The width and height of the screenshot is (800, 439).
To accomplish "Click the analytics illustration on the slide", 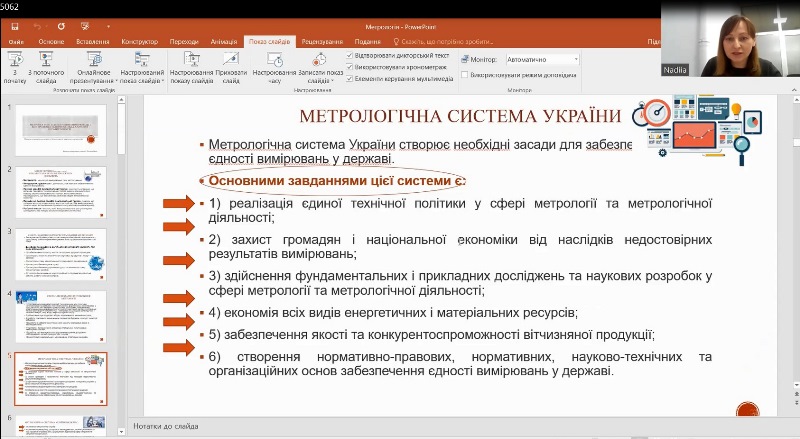I will point(696,129).
